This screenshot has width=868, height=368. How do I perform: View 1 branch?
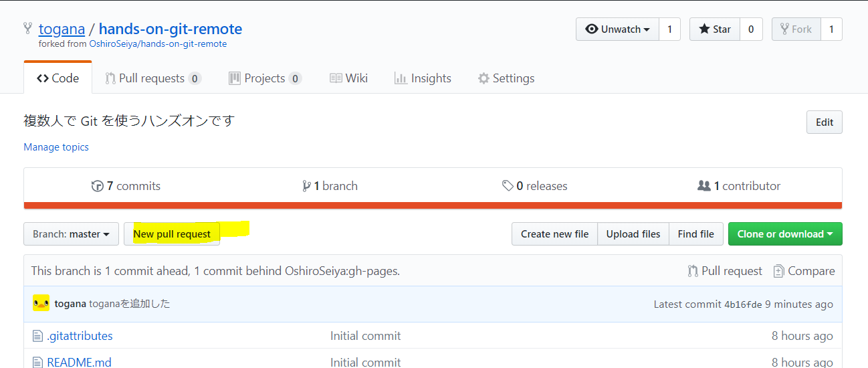(330, 186)
